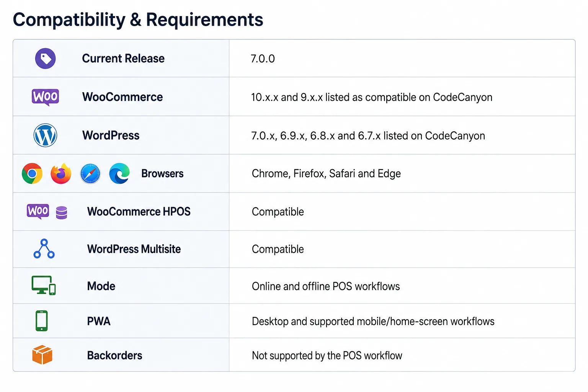Click the Microsoft Edge icon

119,173
